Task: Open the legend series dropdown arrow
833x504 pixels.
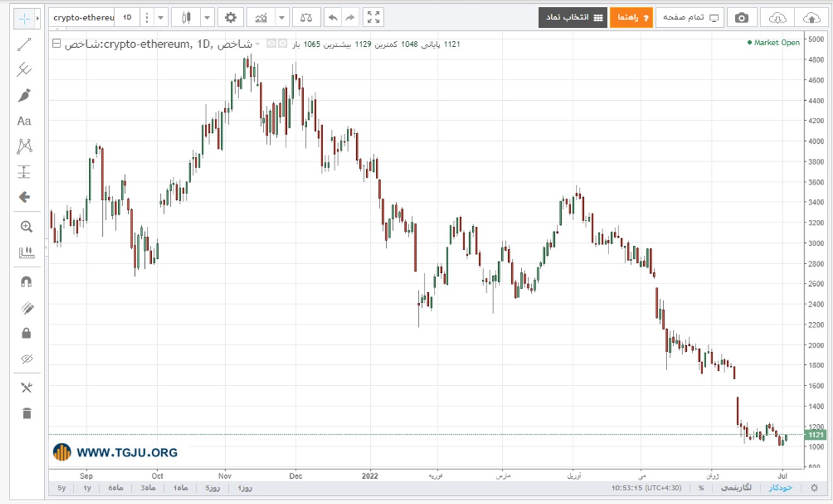Action: click(x=257, y=44)
